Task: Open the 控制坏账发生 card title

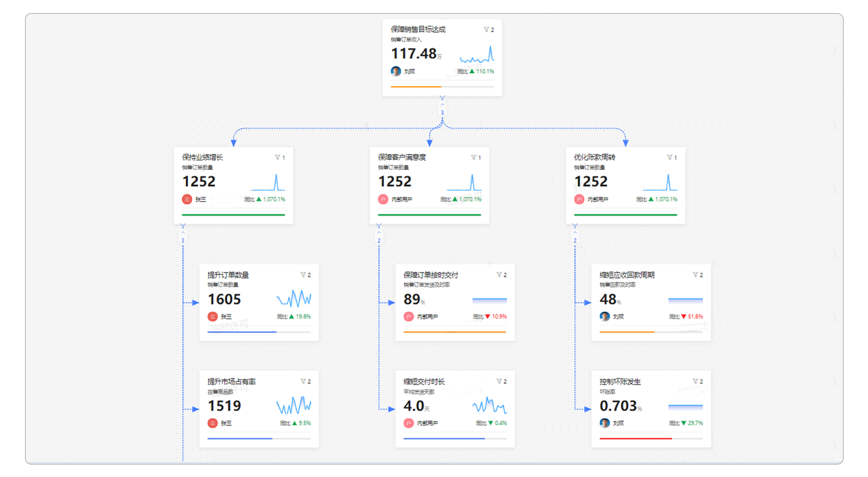Action: pos(620,382)
